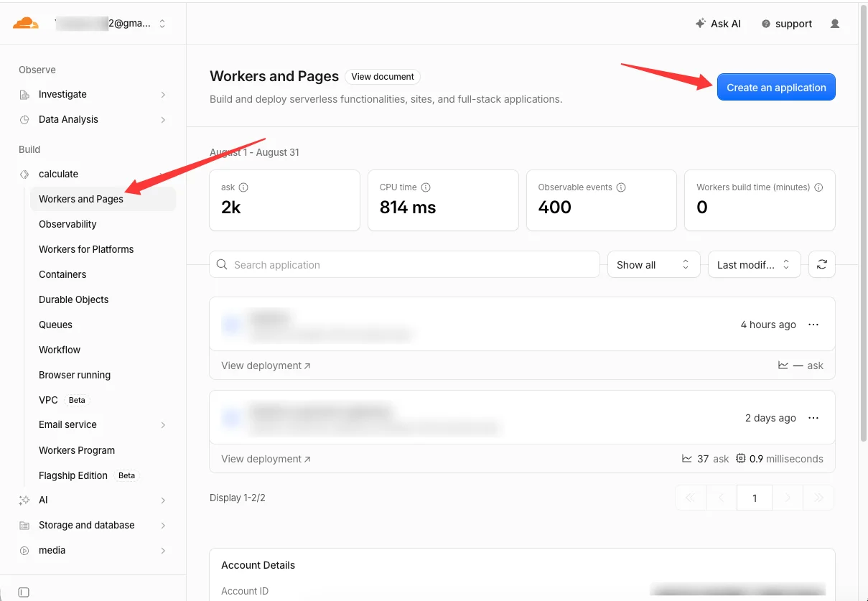Click the info icon next to ask
Image resolution: width=868 pixels, height=601 pixels.
pyautogui.click(x=243, y=187)
